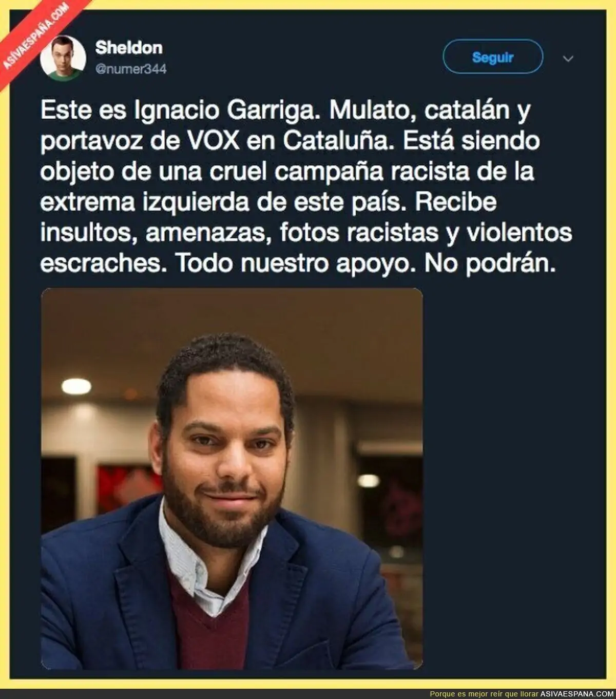Expand the tweet options chevron menu

tap(568, 59)
